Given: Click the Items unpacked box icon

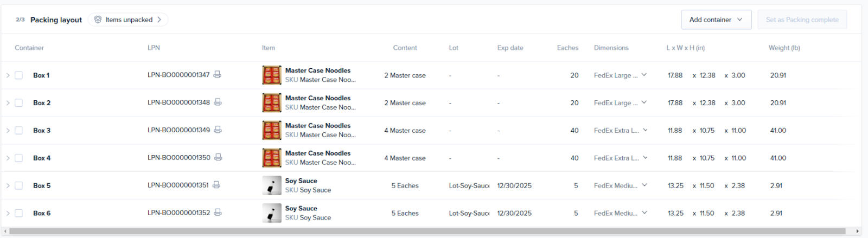Looking at the screenshot, I should (x=98, y=20).
